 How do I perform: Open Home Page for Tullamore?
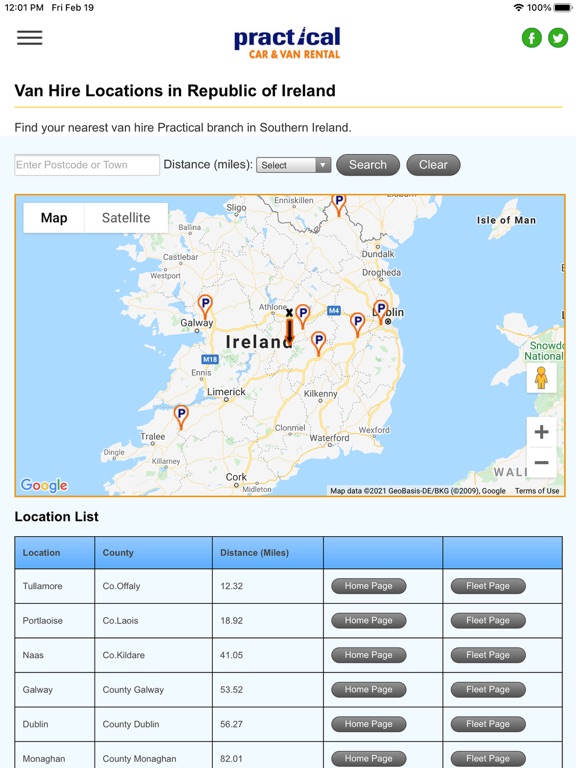pos(368,586)
